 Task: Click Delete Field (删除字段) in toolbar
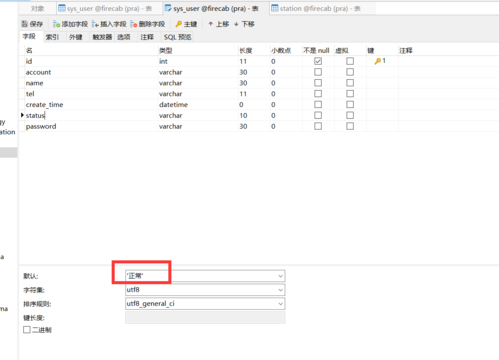148,24
